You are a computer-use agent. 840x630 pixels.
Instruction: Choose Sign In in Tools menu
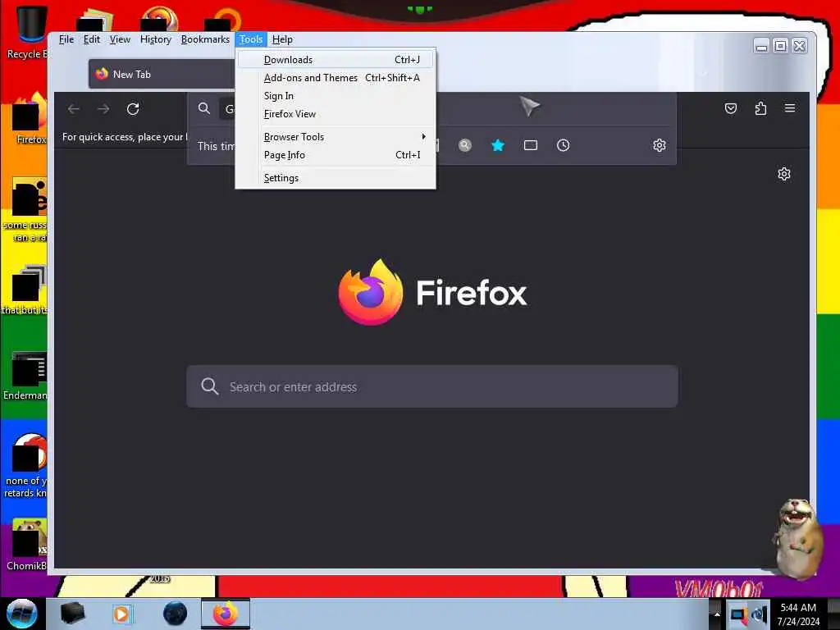pos(336,96)
